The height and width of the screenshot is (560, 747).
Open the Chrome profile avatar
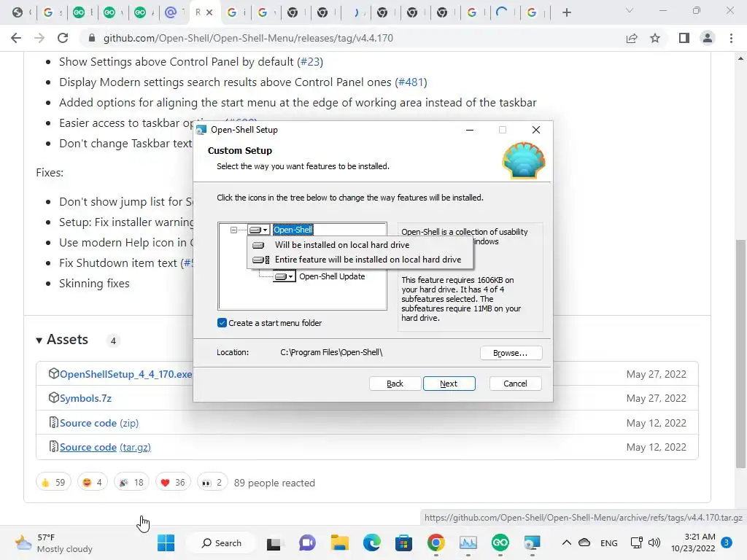(708, 38)
